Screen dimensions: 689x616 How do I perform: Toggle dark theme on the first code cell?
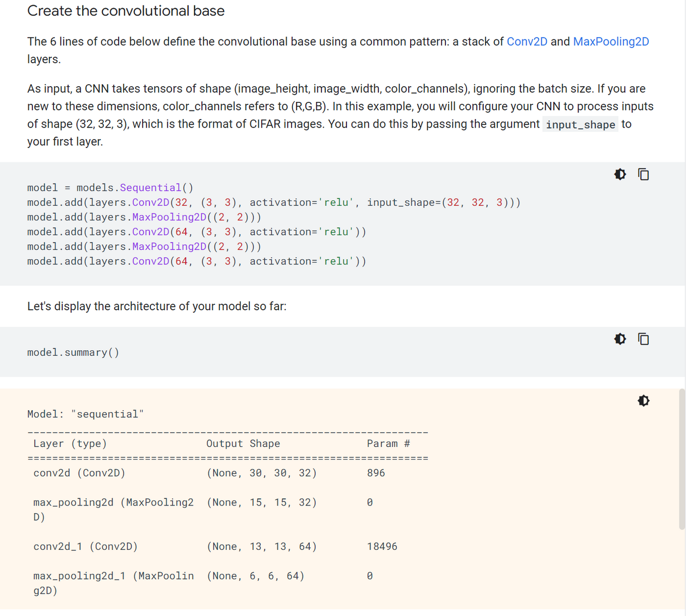click(620, 174)
